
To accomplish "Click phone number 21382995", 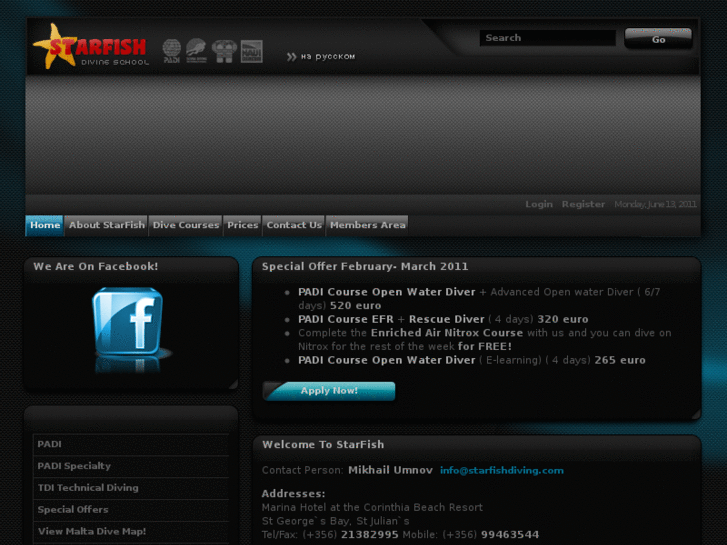I will [370, 535].
